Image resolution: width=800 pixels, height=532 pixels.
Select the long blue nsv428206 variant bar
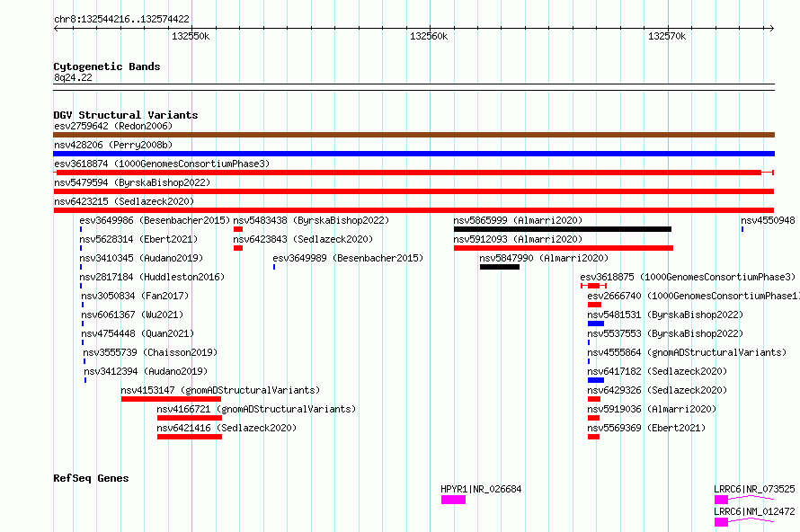pyautogui.click(x=413, y=154)
